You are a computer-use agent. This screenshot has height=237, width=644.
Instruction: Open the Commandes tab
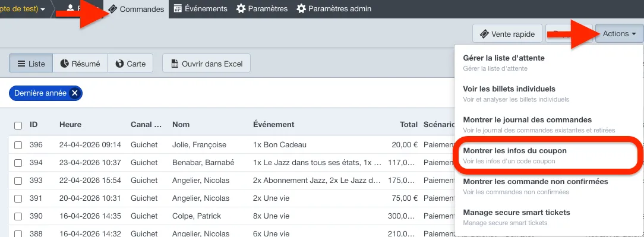click(x=137, y=9)
